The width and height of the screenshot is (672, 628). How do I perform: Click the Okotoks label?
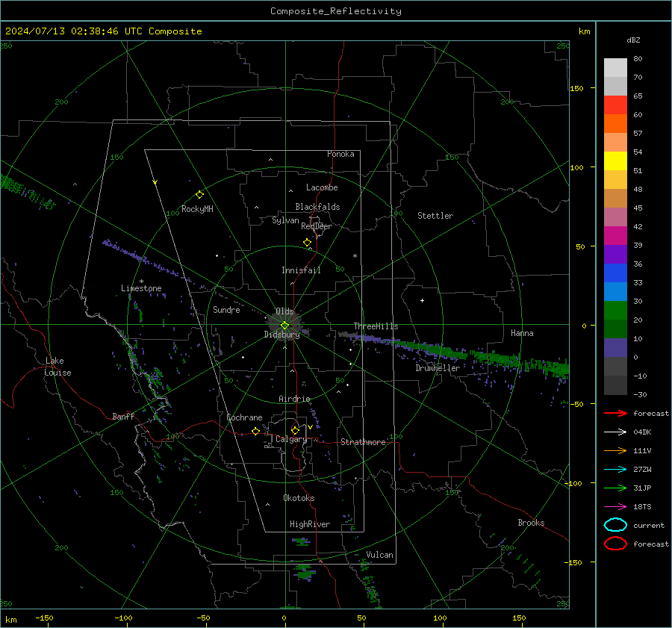[299, 498]
